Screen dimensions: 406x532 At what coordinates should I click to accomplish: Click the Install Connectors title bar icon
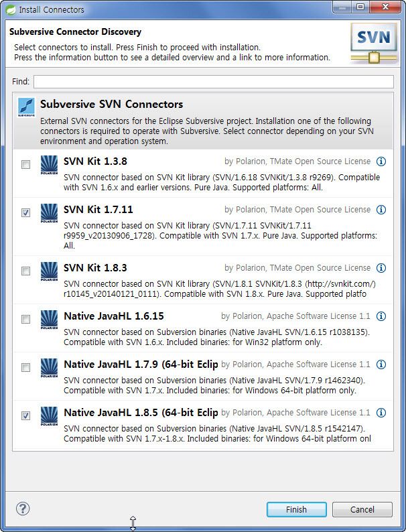pos(11,9)
